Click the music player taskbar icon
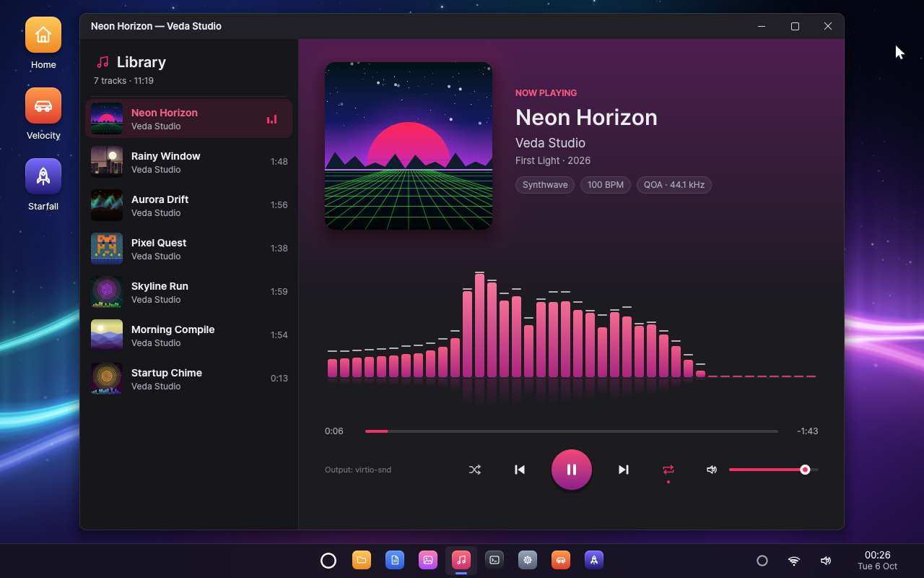This screenshot has width=924, height=578. 461,560
